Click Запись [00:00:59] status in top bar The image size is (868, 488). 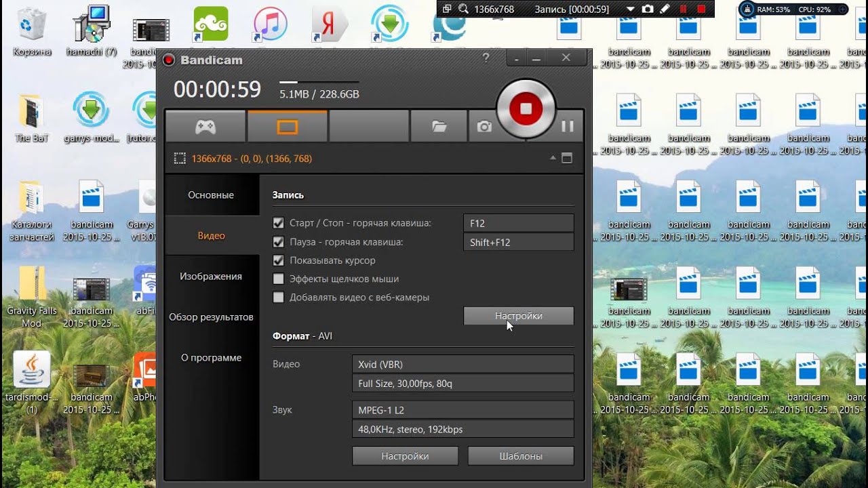tap(572, 9)
